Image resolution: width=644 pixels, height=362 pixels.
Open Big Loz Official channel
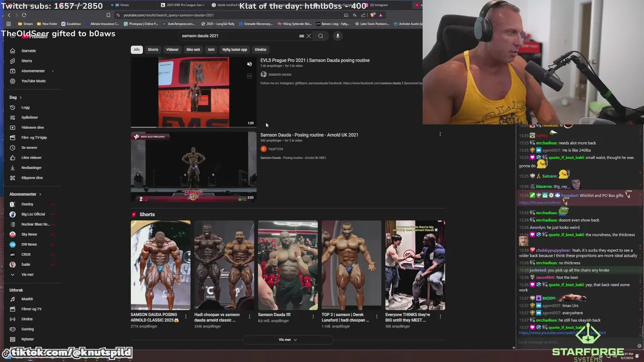point(33,214)
